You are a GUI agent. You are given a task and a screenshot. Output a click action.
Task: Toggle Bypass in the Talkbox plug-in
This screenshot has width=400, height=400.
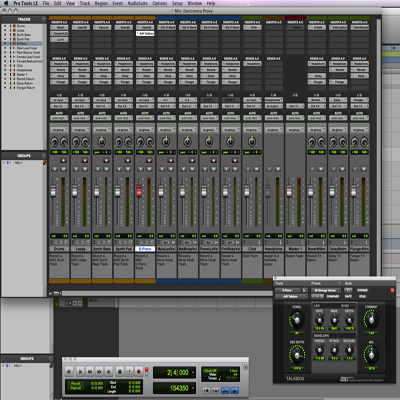[x=362, y=290]
